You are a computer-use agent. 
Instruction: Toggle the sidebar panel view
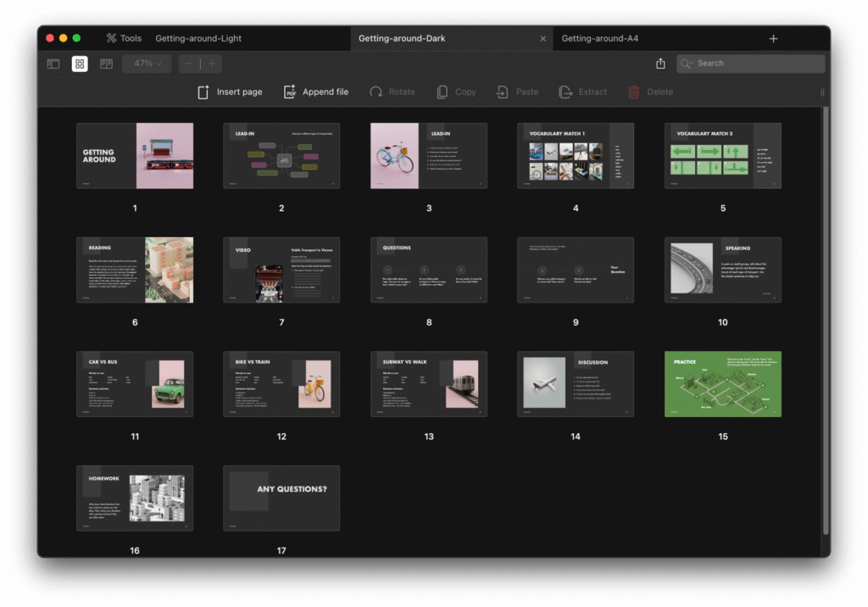[53, 64]
